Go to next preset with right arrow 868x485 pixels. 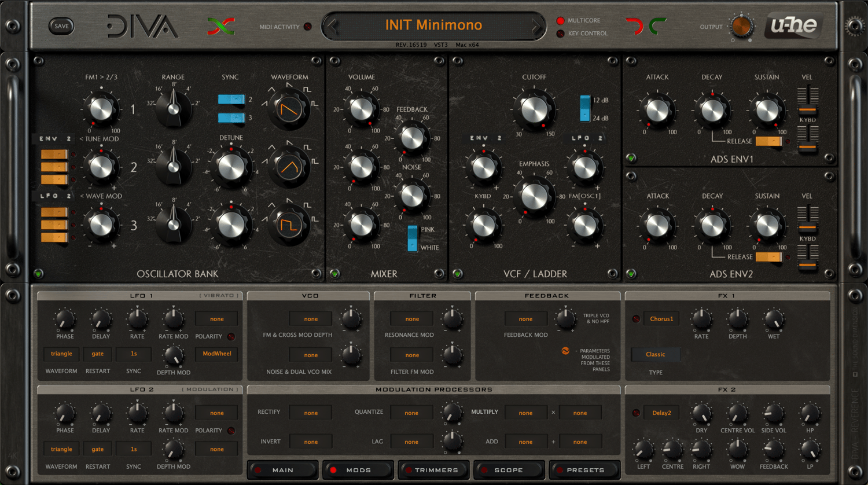536,26
